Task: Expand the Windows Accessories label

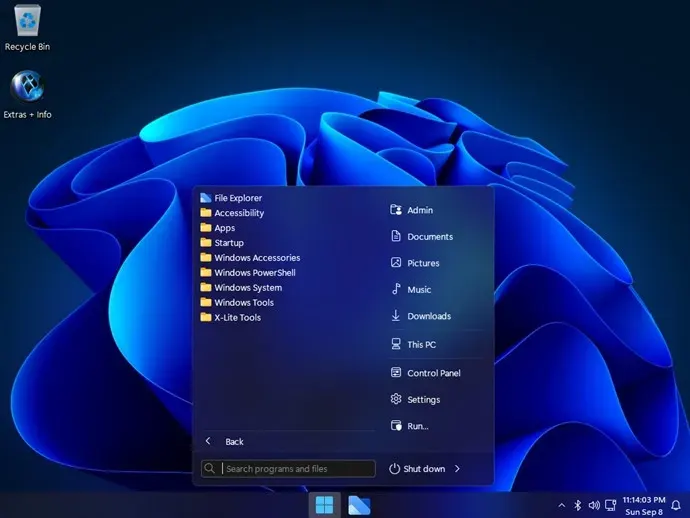Action: (x=257, y=258)
